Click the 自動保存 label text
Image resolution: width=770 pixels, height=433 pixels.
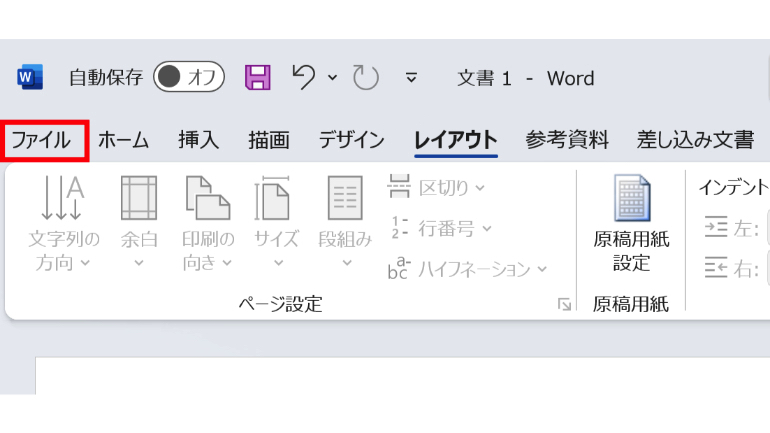[x=106, y=77]
